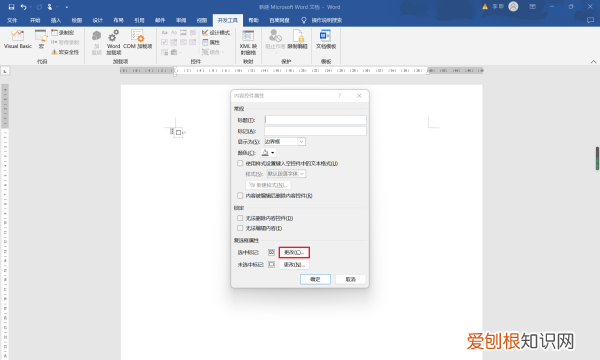The width and height of the screenshot is (600, 360).
Task: Click help question mark in dialog
Action: coord(339,96)
